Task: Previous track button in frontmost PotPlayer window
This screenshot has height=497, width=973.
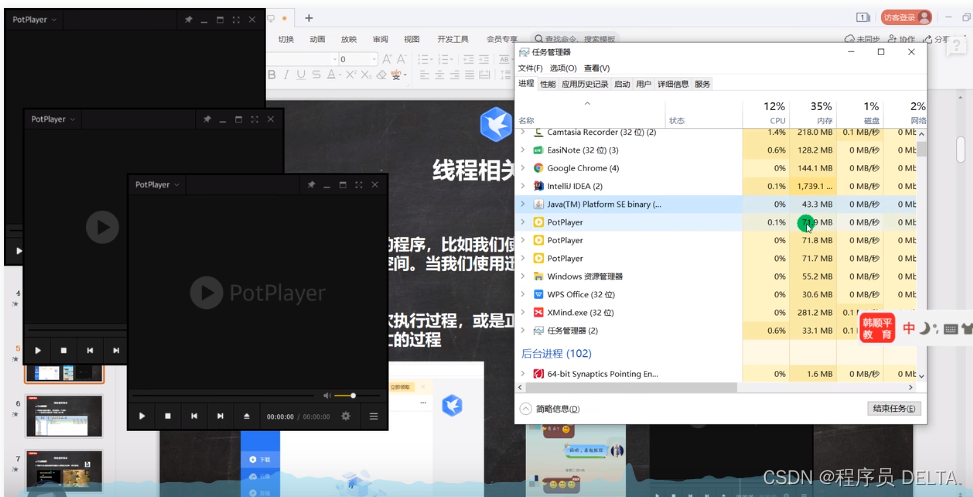Action: pos(194,416)
